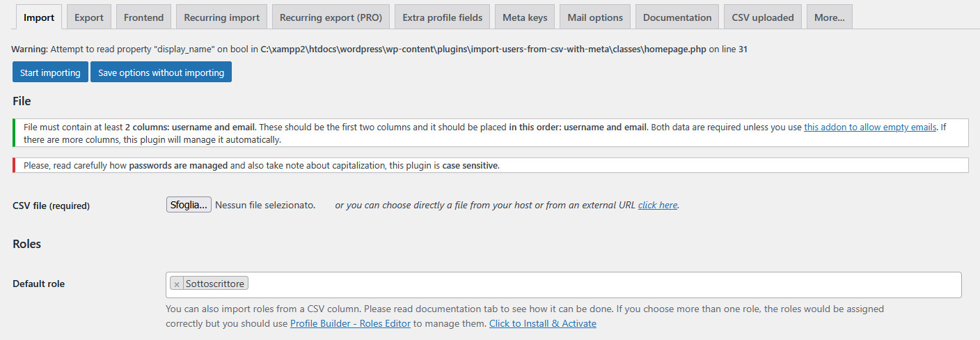980x340 pixels.
Task: Click the Start importing button
Action: 50,72
